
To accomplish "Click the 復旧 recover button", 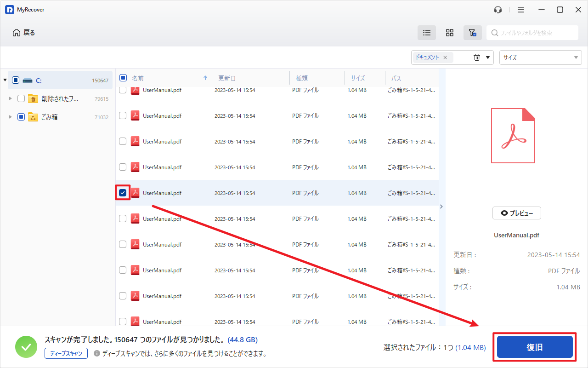I will (x=535, y=347).
